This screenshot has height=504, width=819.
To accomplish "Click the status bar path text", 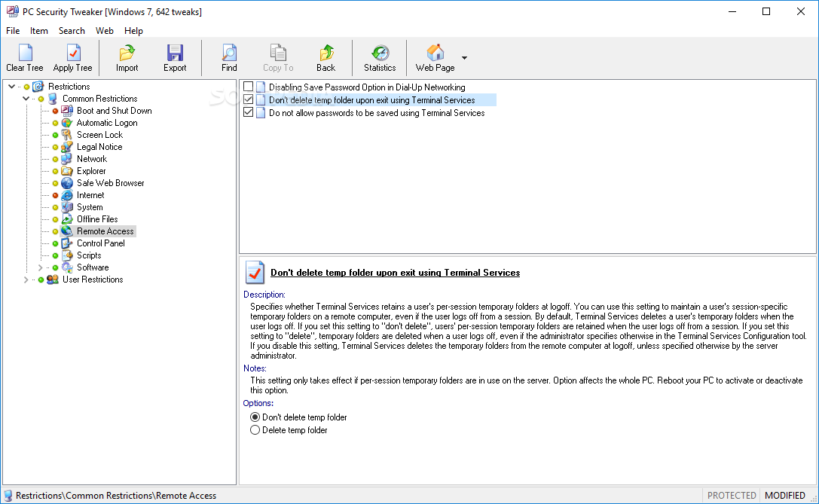I will 116,496.
